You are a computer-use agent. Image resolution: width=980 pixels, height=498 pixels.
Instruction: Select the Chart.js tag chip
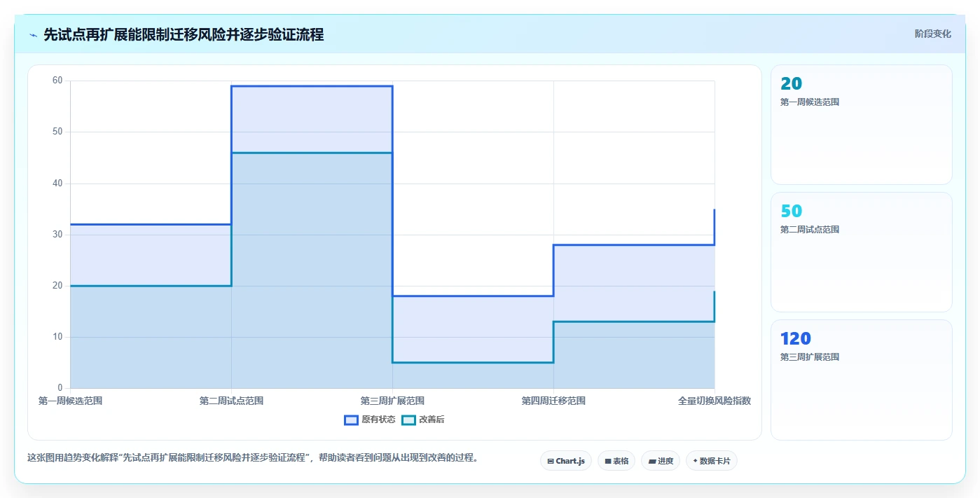pyautogui.click(x=566, y=461)
